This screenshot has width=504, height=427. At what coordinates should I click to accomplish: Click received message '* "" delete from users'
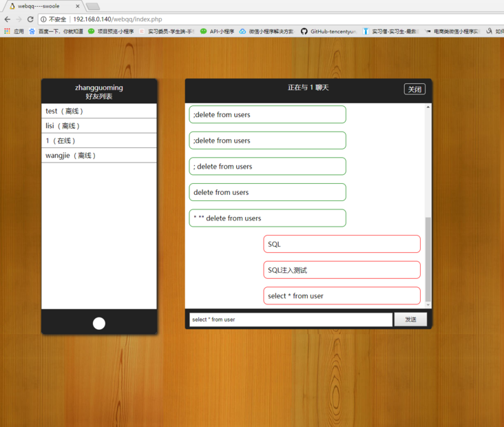pos(267,218)
